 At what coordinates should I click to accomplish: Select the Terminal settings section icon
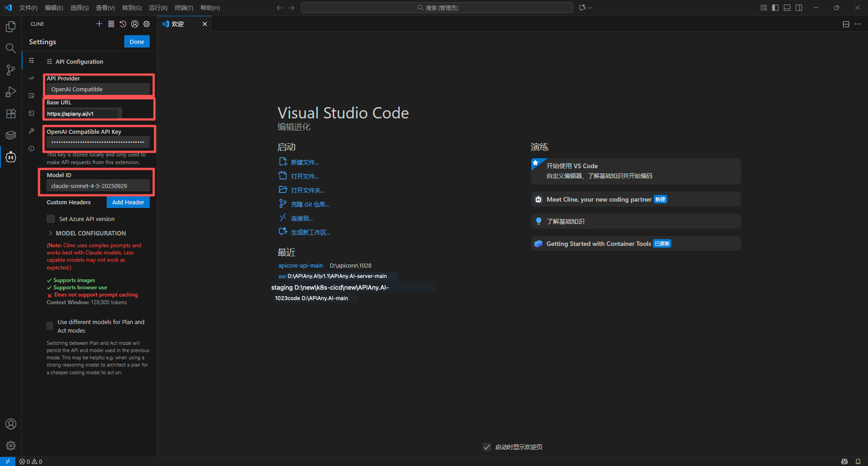tap(31, 113)
